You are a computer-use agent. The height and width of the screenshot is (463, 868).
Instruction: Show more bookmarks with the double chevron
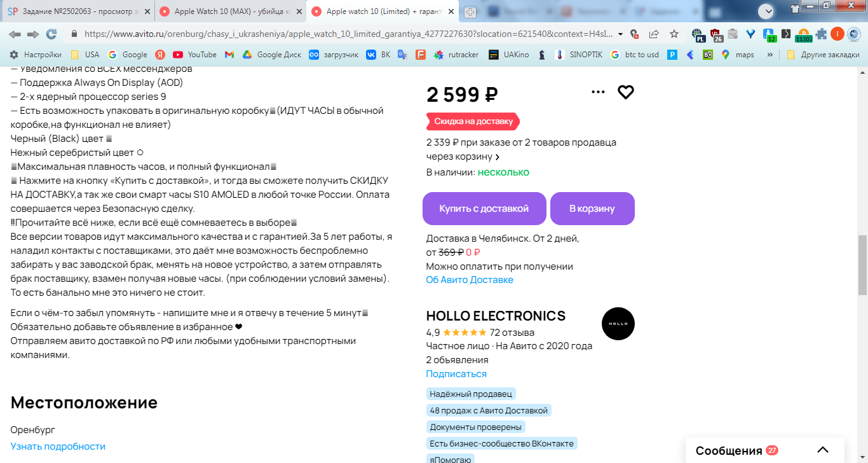point(770,55)
